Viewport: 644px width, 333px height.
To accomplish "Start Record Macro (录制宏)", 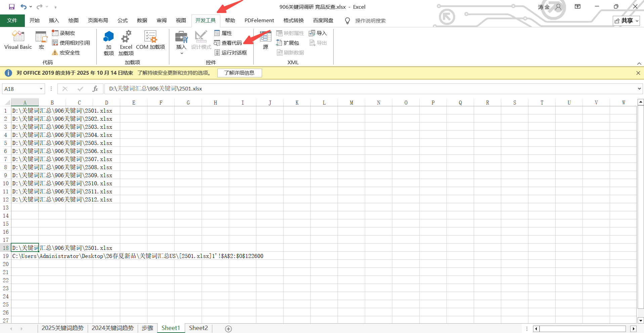I will coord(64,33).
